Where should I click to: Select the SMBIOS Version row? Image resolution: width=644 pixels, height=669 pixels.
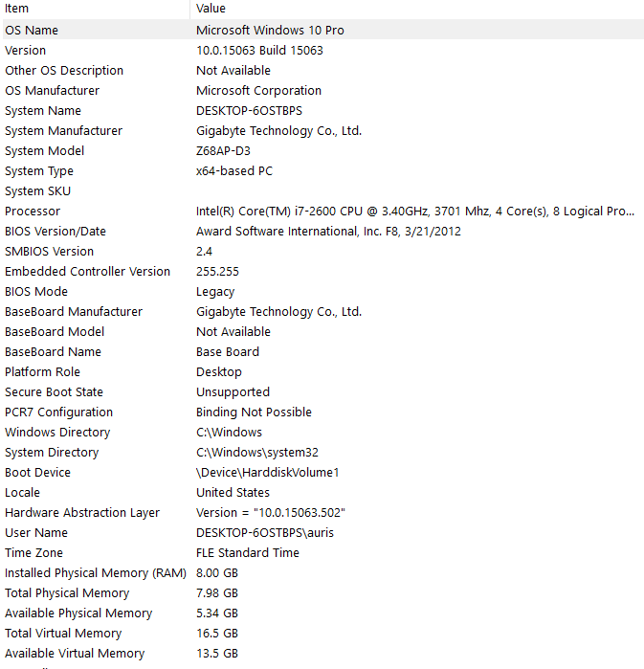click(323, 251)
